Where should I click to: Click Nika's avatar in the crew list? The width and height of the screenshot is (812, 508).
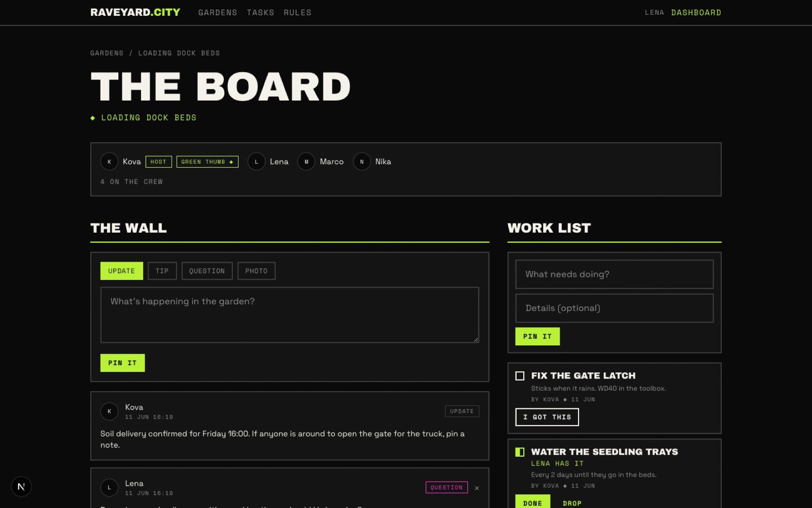pyautogui.click(x=362, y=162)
